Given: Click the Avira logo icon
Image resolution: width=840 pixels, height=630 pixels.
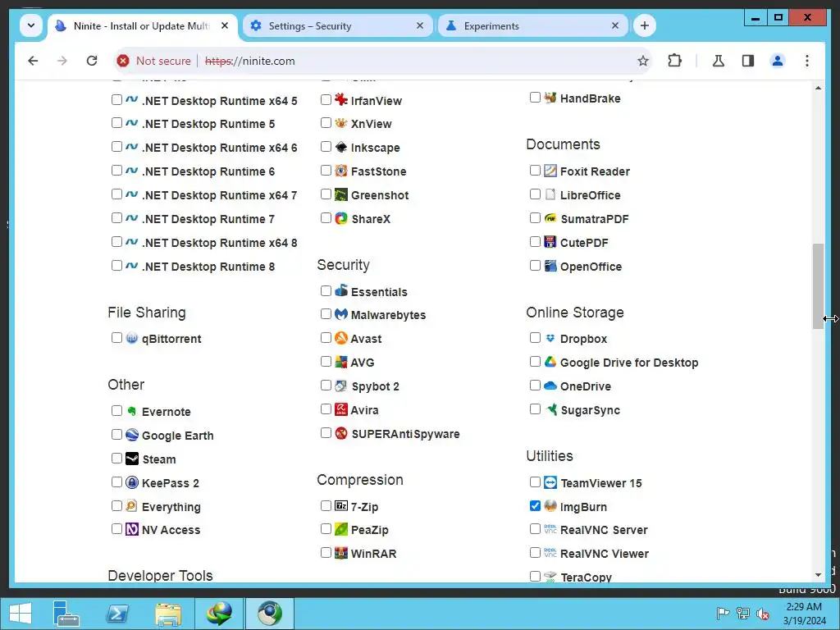Looking at the screenshot, I should (340, 409).
